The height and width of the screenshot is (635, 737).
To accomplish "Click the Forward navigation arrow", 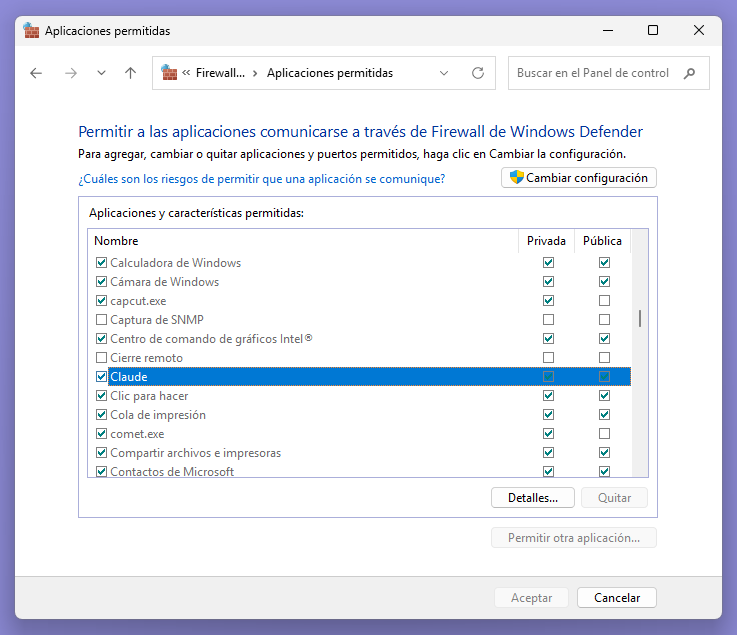I will click(x=70, y=73).
